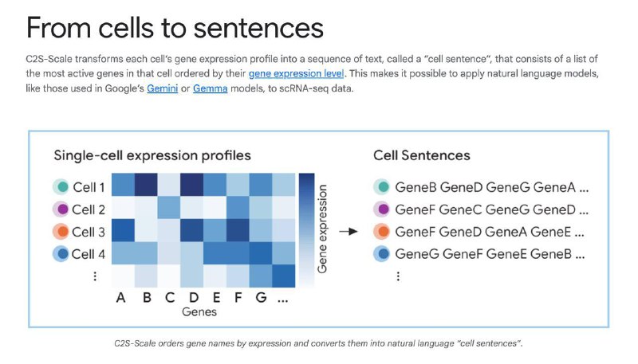The image size is (638, 364).
Task: Click the Gene expression color scale bar
Action: pos(306,230)
